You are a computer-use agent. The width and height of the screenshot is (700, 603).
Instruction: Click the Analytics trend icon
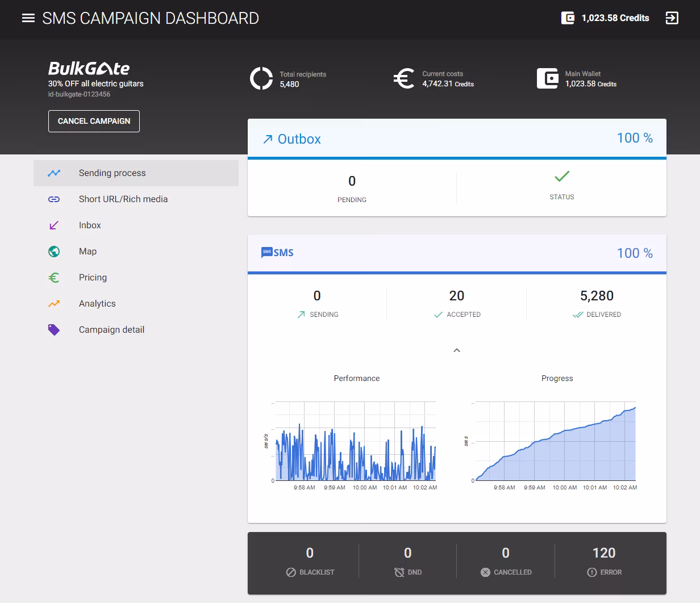click(54, 304)
